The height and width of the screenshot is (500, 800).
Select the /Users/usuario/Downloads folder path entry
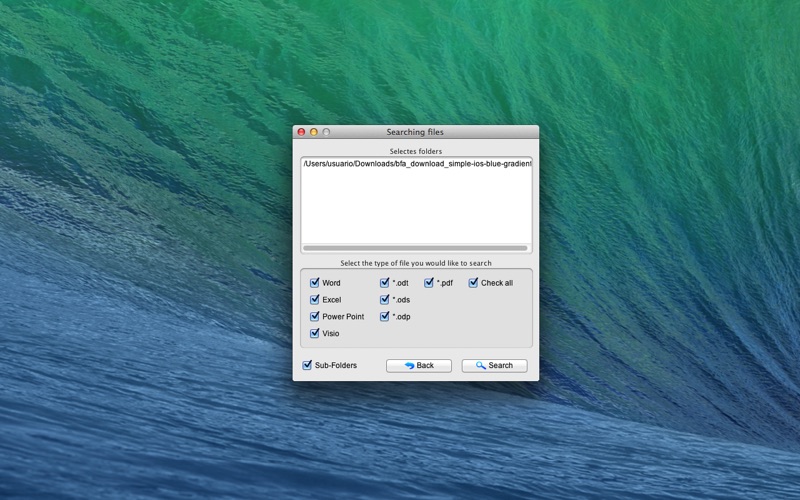416,164
